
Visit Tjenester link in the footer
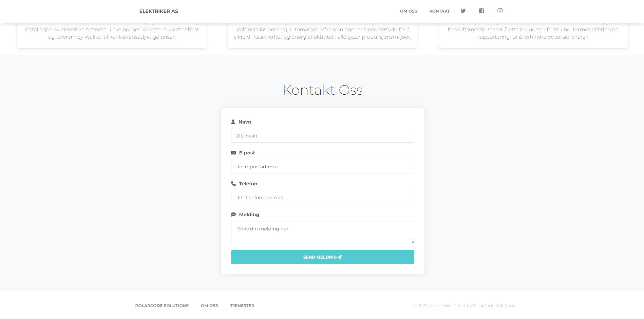[x=242, y=306]
